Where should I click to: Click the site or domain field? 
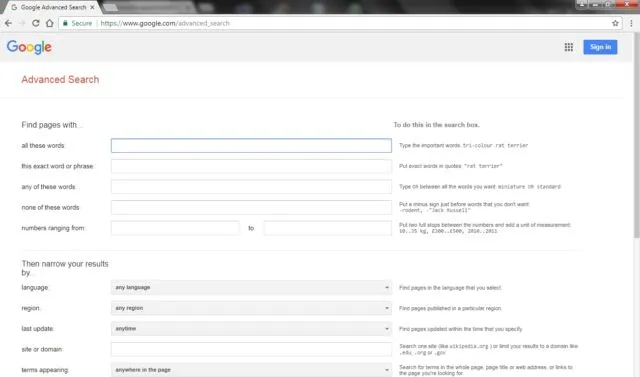point(251,349)
